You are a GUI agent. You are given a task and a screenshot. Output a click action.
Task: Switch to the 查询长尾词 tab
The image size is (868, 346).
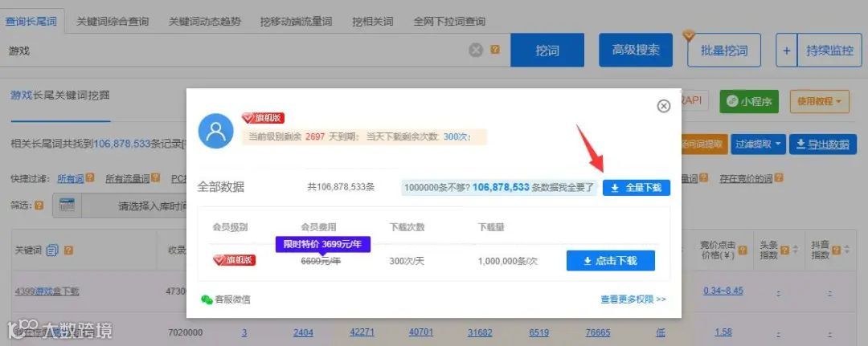[31, 22]
